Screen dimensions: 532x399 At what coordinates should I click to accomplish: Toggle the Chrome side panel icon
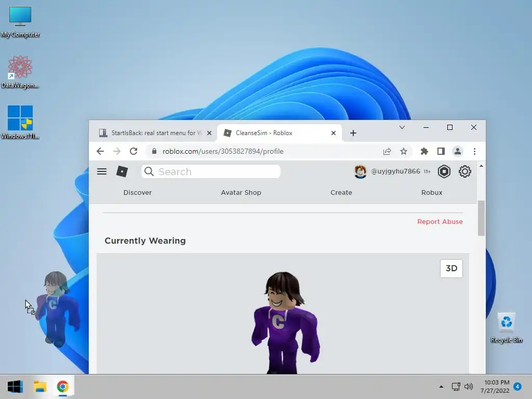click(441, 151)
